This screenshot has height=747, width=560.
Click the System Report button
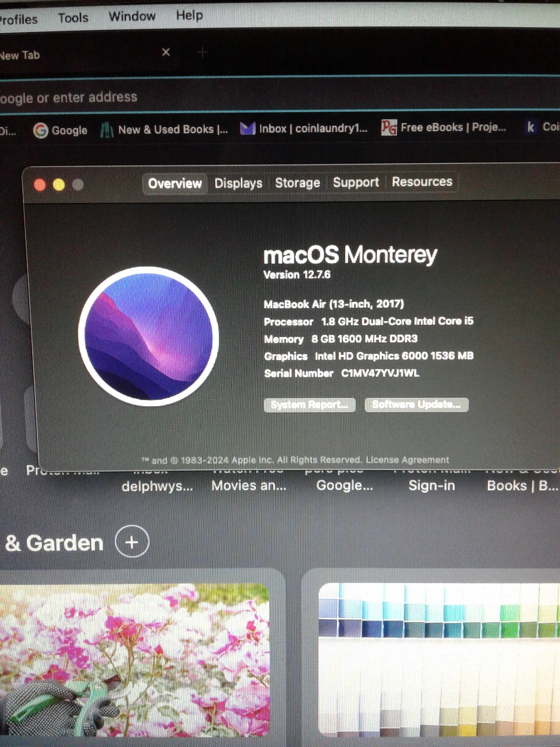pyautogui.click(x=310, y=405)
